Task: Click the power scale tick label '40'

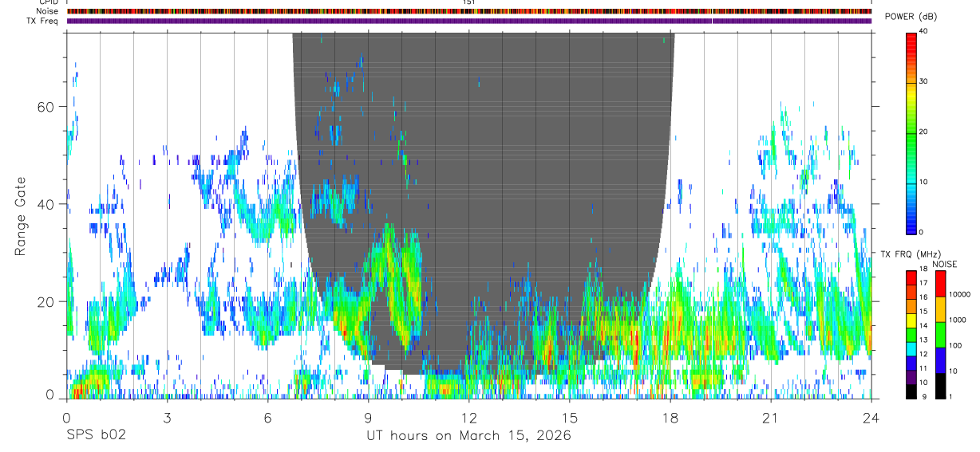Action: (924, 31)
